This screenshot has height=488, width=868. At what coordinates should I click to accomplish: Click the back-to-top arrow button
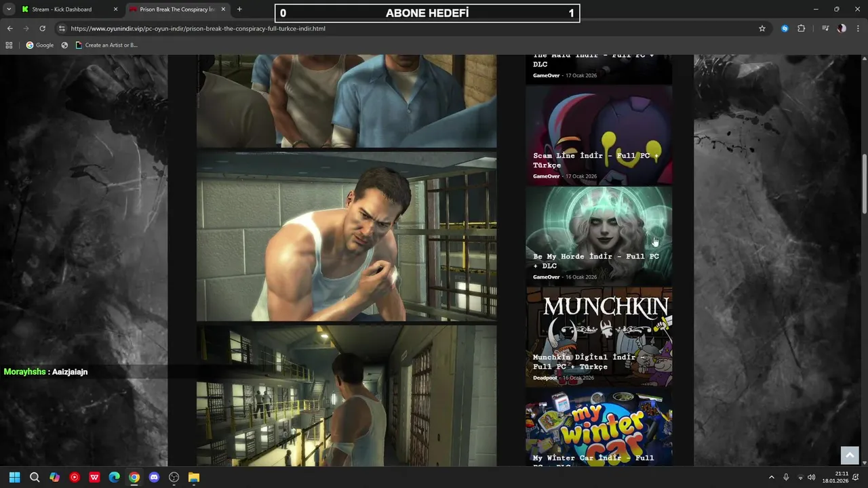[849, 455]
